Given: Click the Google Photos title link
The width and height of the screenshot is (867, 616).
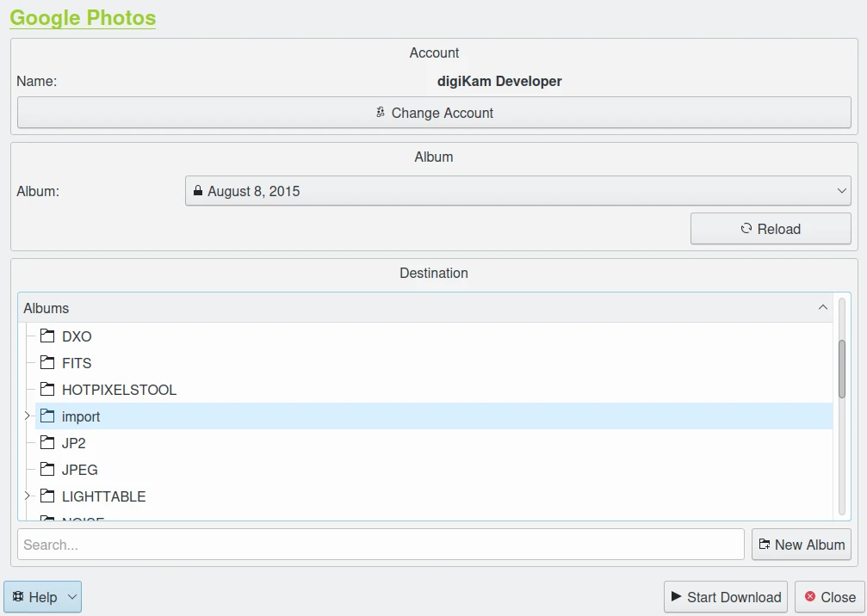Looking at the screenshot, I should tap(83, 18).
